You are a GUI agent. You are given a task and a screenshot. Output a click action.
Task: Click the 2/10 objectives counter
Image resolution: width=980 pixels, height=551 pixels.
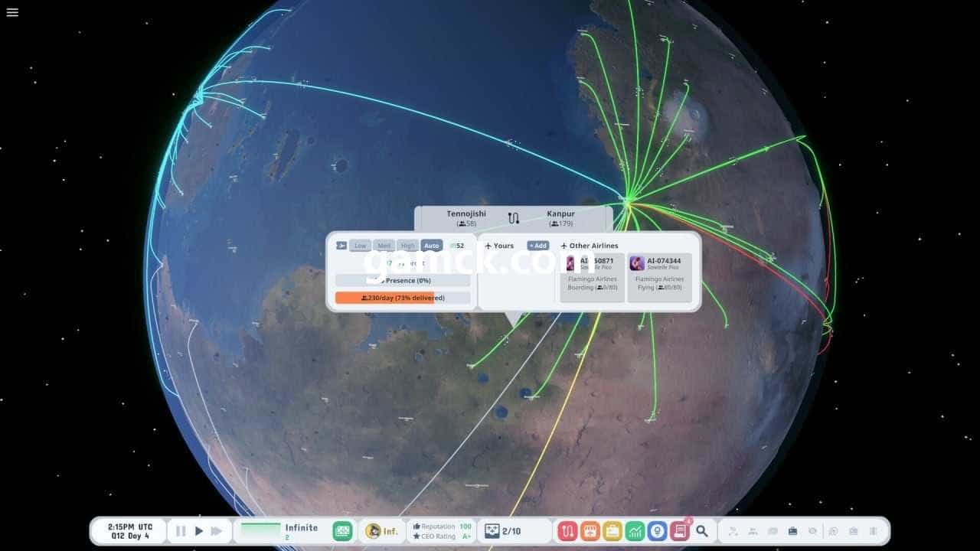pyautogui.click(x=503, y=531)
